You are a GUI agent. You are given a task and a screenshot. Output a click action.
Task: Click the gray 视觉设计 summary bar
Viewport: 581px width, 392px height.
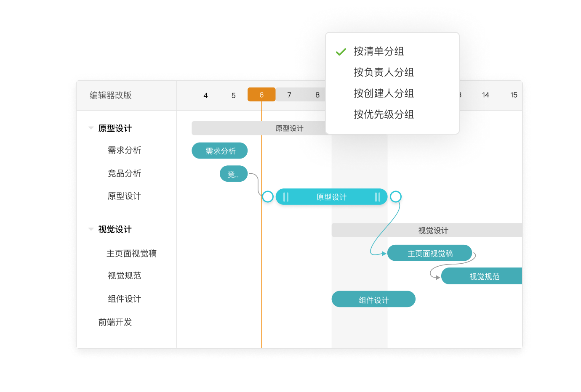click(432, 230)
